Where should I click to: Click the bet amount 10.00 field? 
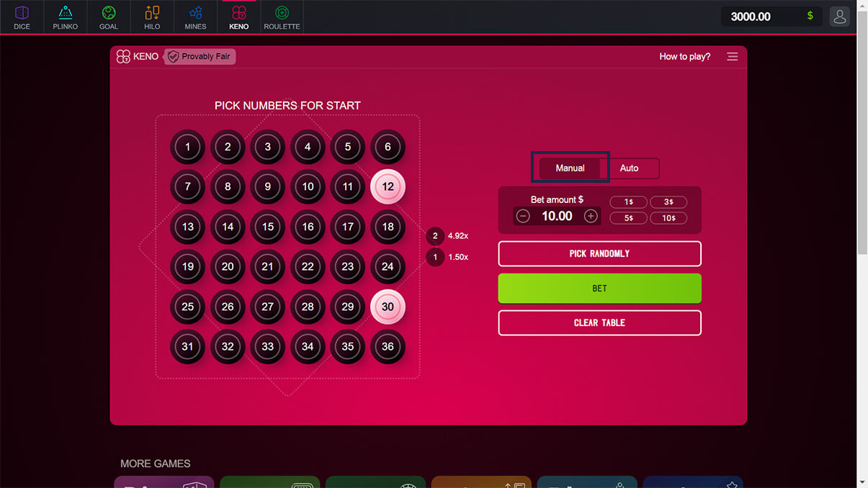(557, 216)
